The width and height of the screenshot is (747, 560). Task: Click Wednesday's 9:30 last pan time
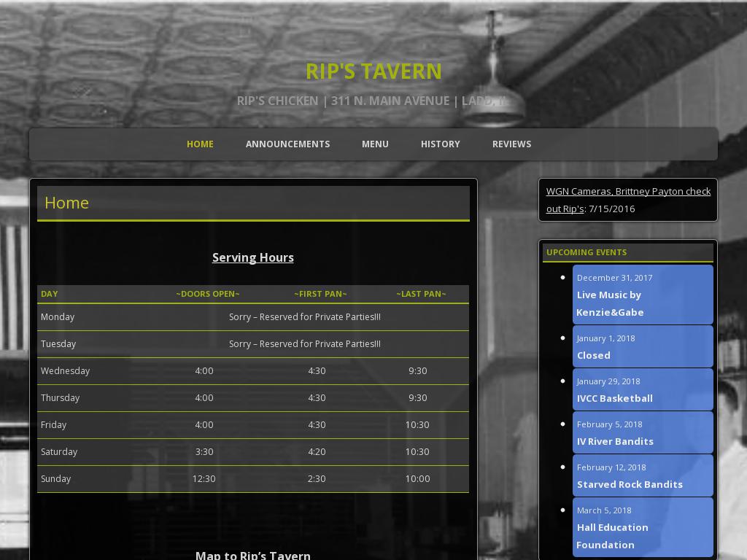pos(418,370)
